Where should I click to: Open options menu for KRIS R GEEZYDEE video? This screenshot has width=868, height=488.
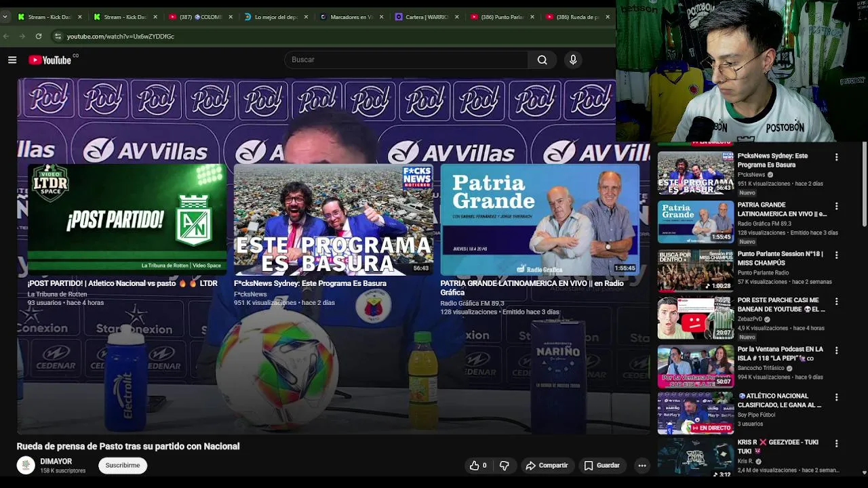point(836,443)
